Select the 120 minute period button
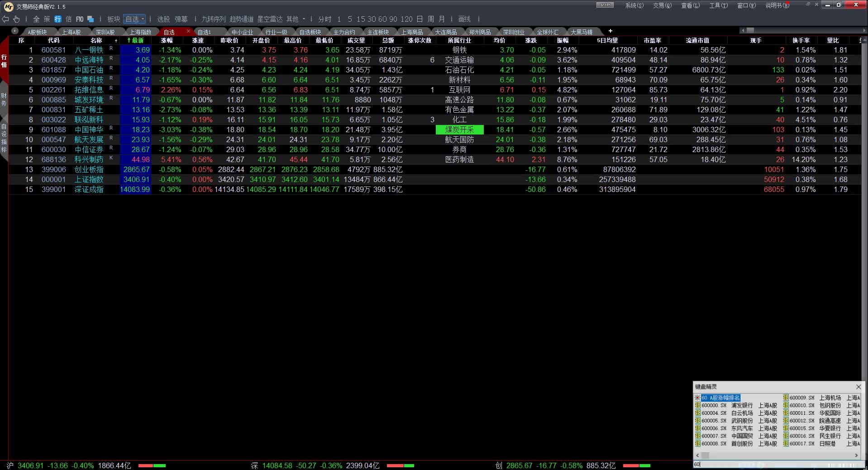The image size is (868, 470). click(x=406, y=19)
